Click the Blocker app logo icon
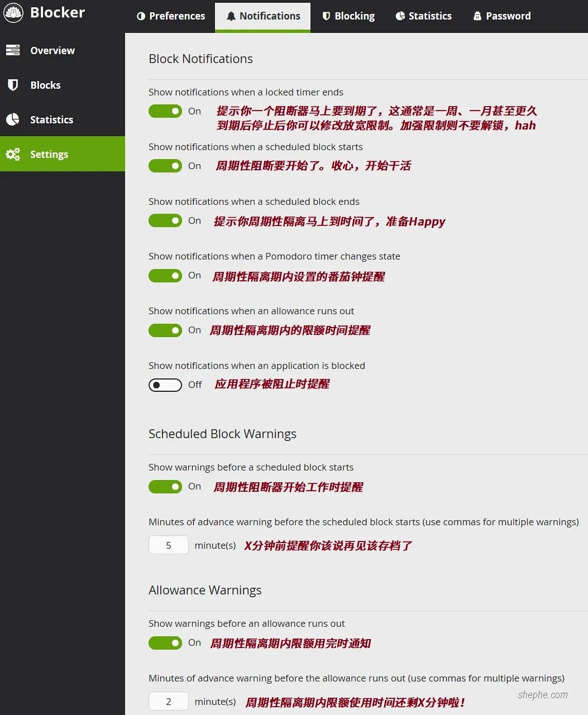Image resolution: width=588 pixels, height=715 pixels. 13,12
